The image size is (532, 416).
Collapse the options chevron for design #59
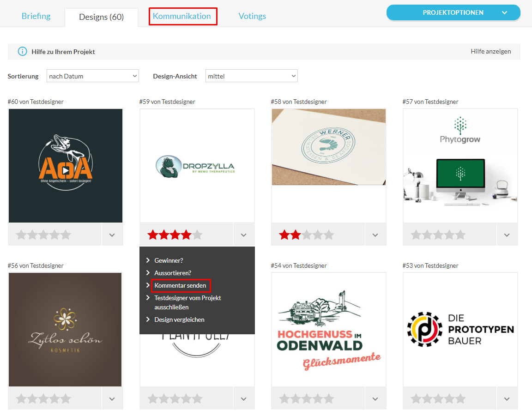click(244, 235)
